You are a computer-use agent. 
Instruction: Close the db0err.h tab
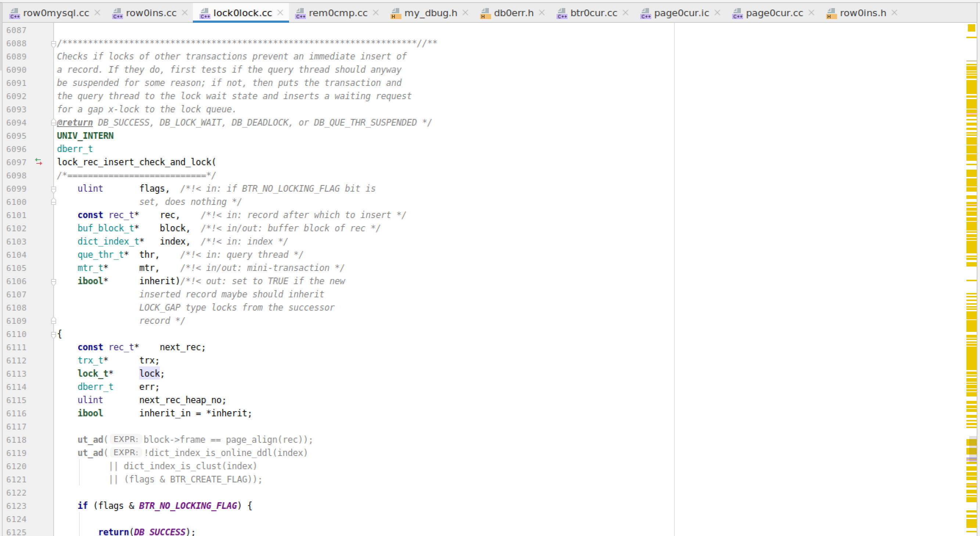point(542,12)
